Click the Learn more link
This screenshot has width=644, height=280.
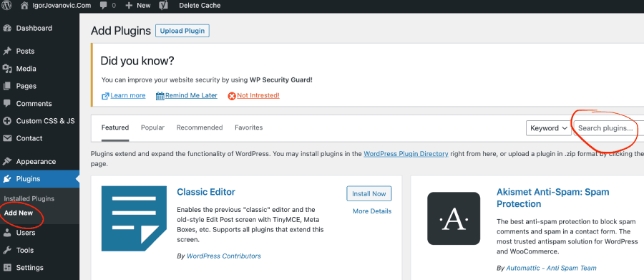(128, 95)
